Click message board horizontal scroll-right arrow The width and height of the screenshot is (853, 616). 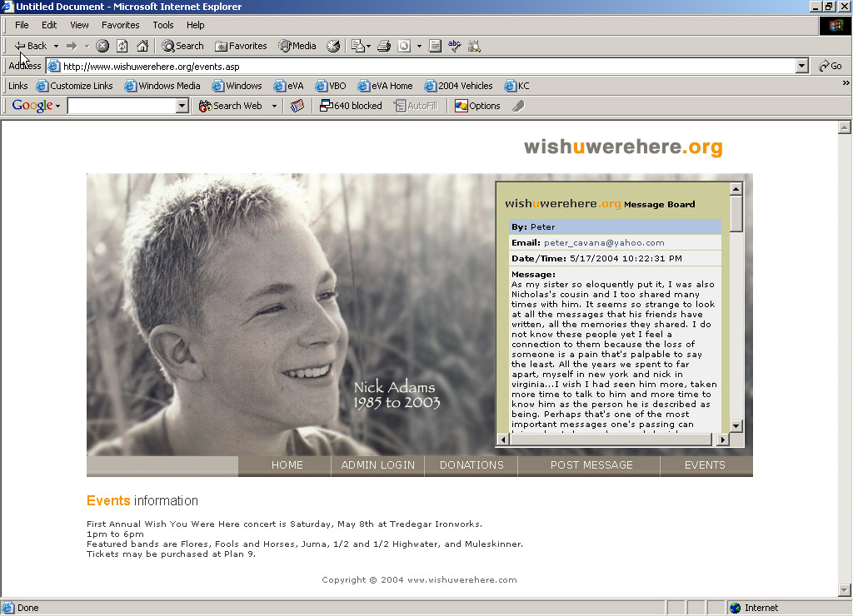point(722,440)
